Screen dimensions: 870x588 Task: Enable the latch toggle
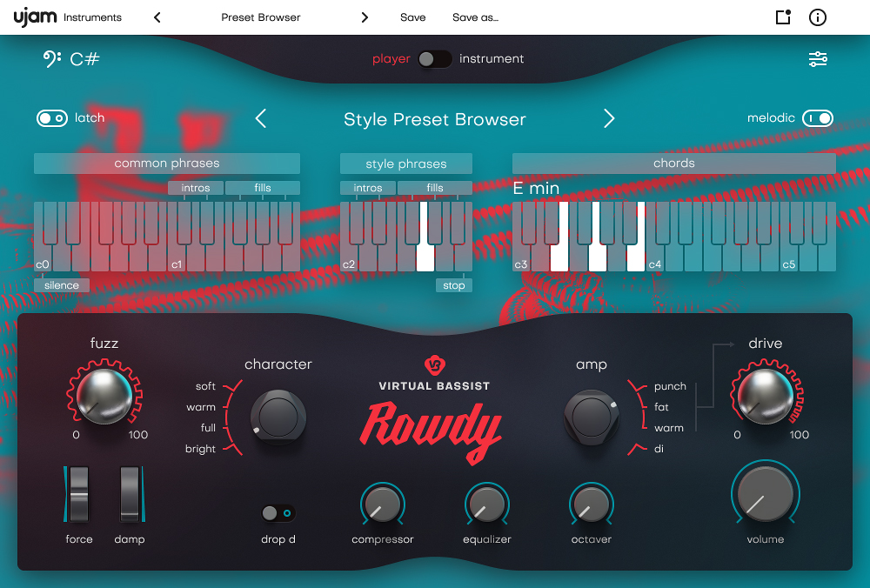tap(51, 118)
